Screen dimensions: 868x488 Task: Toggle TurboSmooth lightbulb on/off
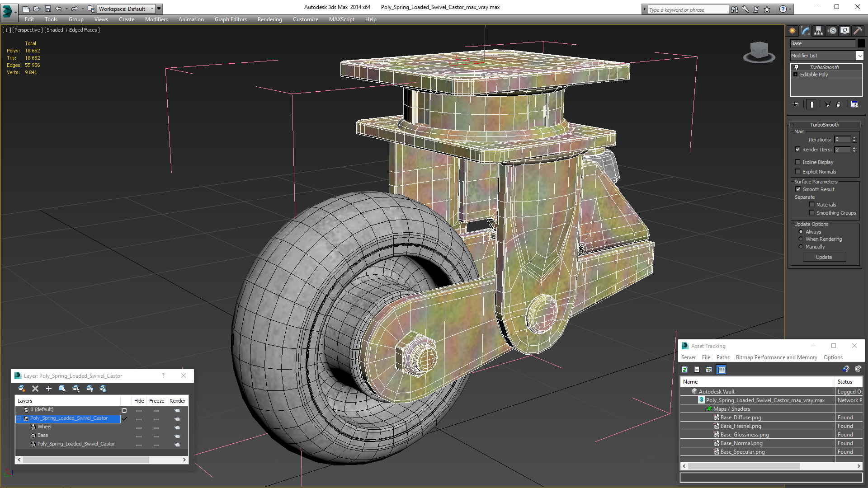coord(797,67)
